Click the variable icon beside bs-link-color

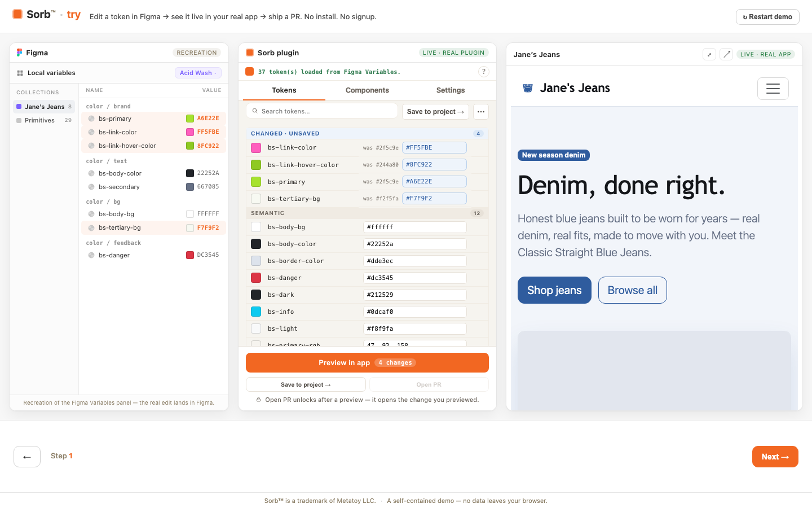coord(91,132)
